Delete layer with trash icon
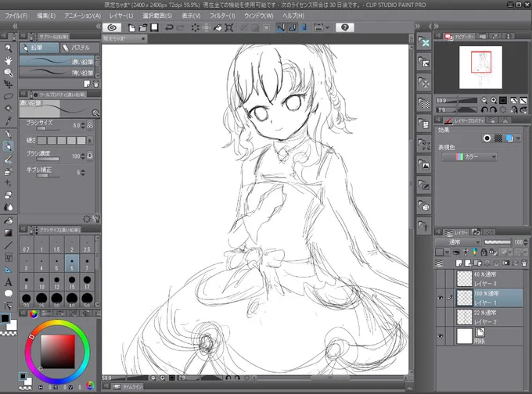 pyautogui.click(x=524, y=263)
